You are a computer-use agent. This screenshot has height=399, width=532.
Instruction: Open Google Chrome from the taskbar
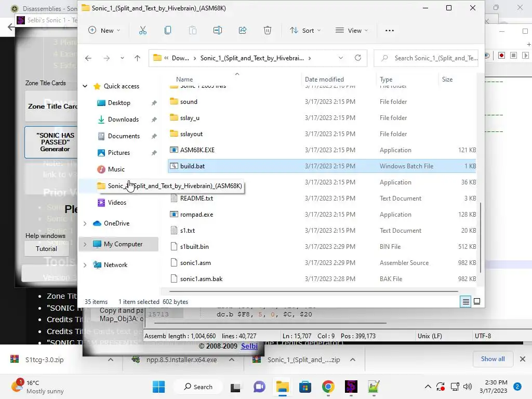pyautogui.click(x=328, y=387)
